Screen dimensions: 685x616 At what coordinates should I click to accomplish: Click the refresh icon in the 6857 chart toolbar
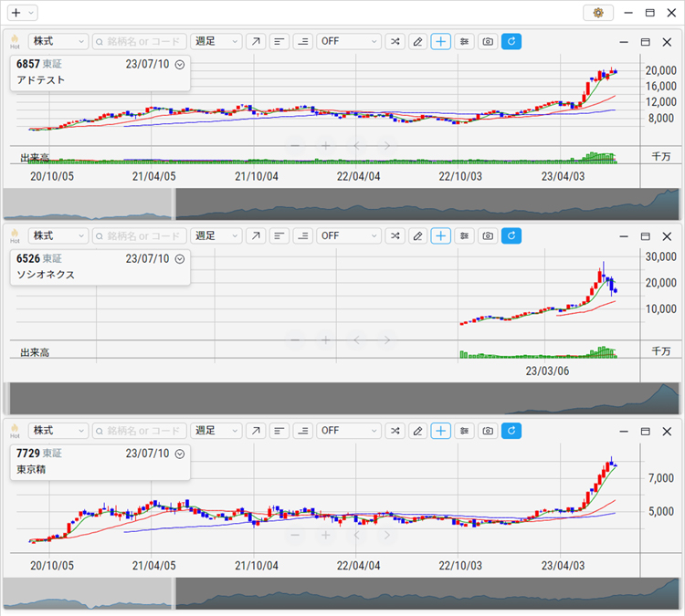click(x=511, y=42)
